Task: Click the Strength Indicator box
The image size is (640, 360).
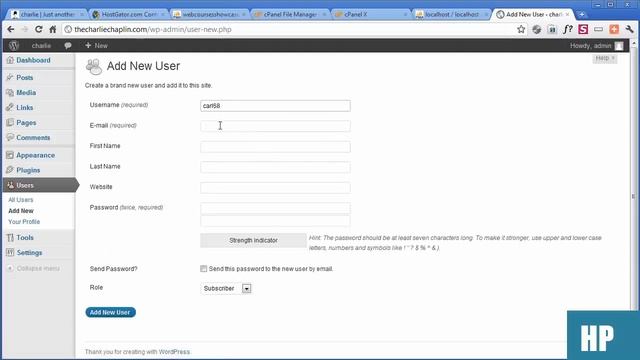Action: click(253, 240)
